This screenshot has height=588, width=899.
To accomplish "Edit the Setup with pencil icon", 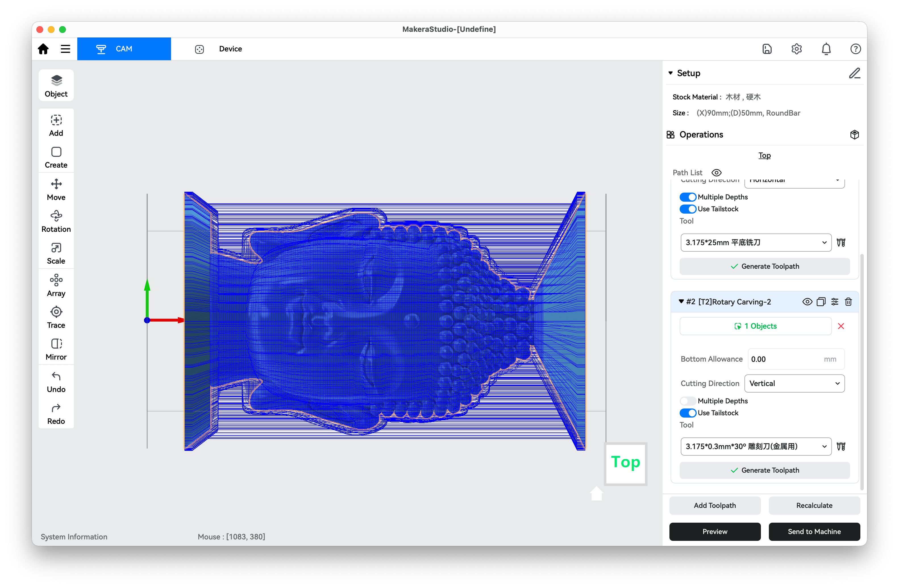I will 854,73.
